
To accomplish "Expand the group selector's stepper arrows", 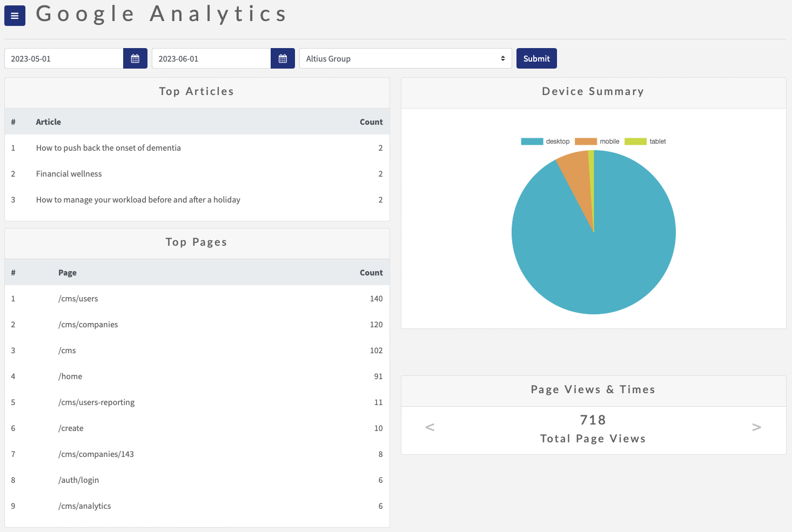I will 502,58.
